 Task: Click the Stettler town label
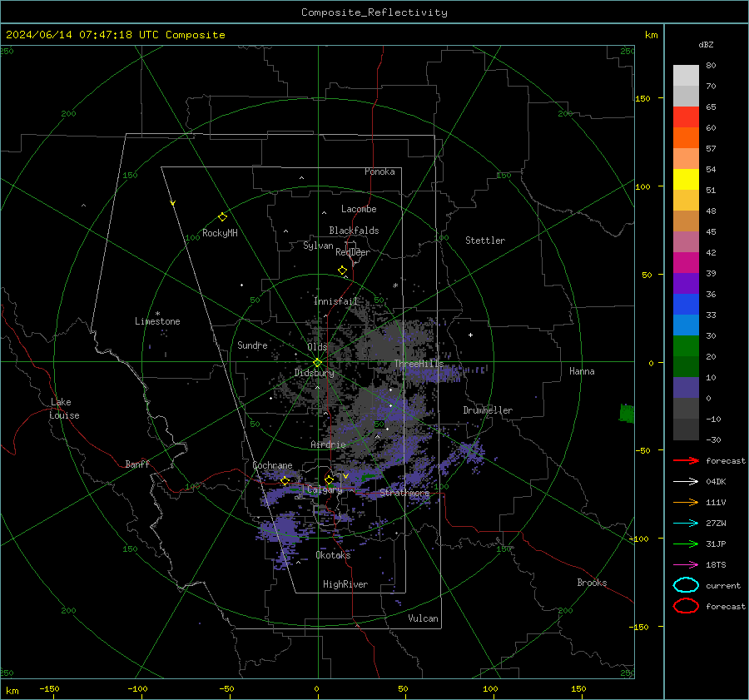[485, 241]
